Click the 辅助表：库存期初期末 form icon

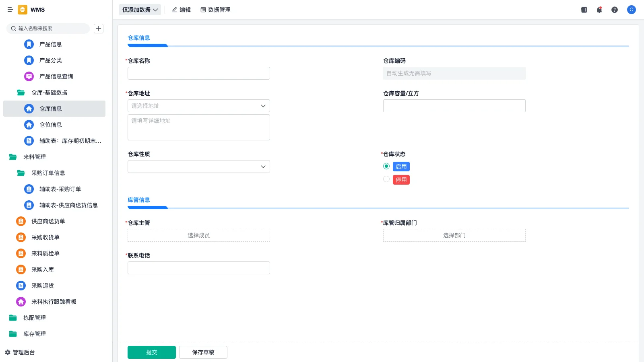tap(29, 141)
